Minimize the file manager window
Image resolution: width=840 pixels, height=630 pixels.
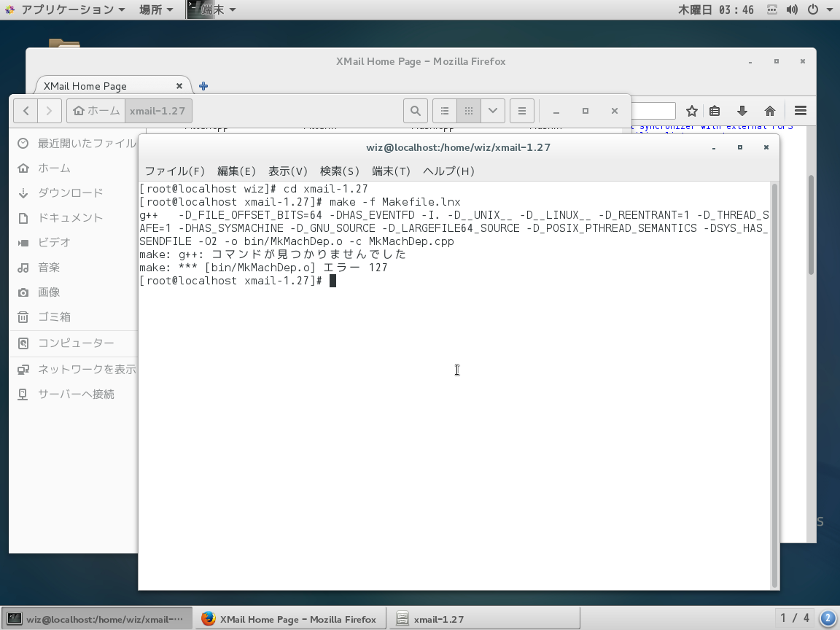[556, 111]
